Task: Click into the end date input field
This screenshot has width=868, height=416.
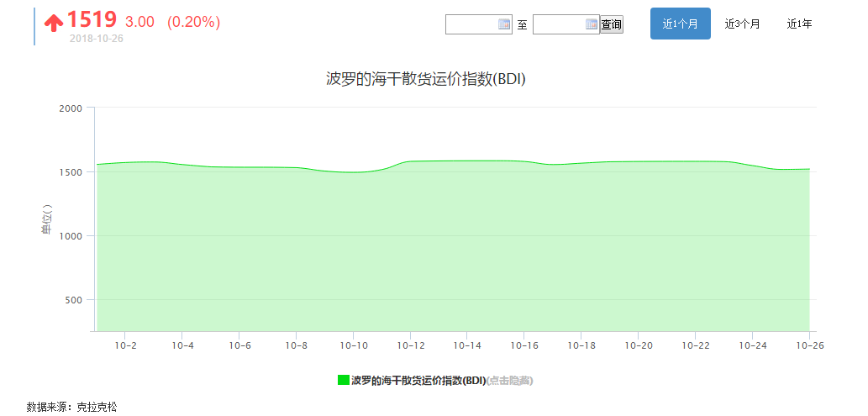Action: [566, 24]
